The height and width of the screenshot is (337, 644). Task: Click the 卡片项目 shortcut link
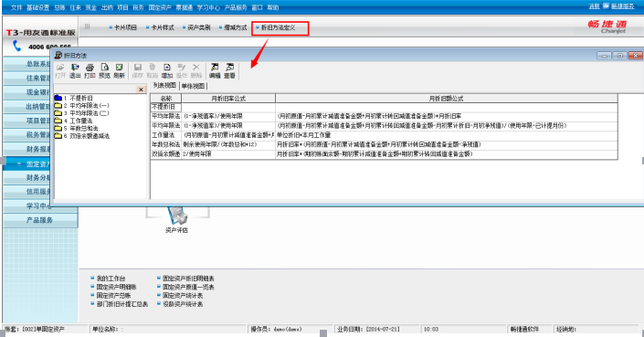coord(125,27)
